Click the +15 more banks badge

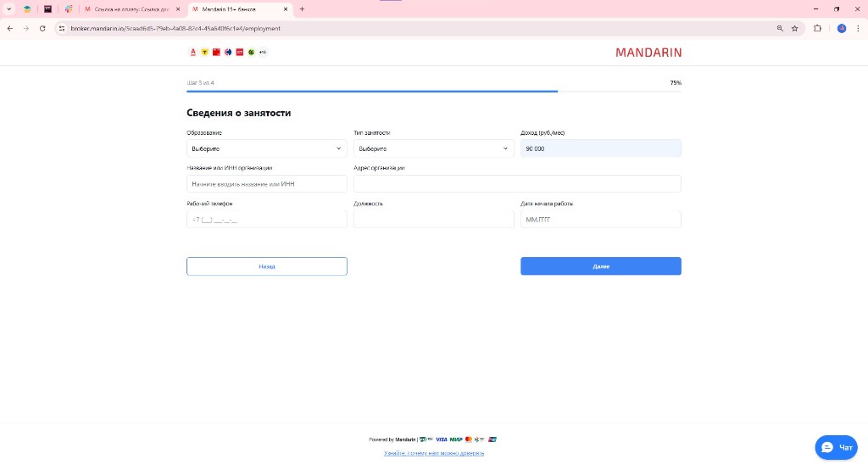coord(263,52)
